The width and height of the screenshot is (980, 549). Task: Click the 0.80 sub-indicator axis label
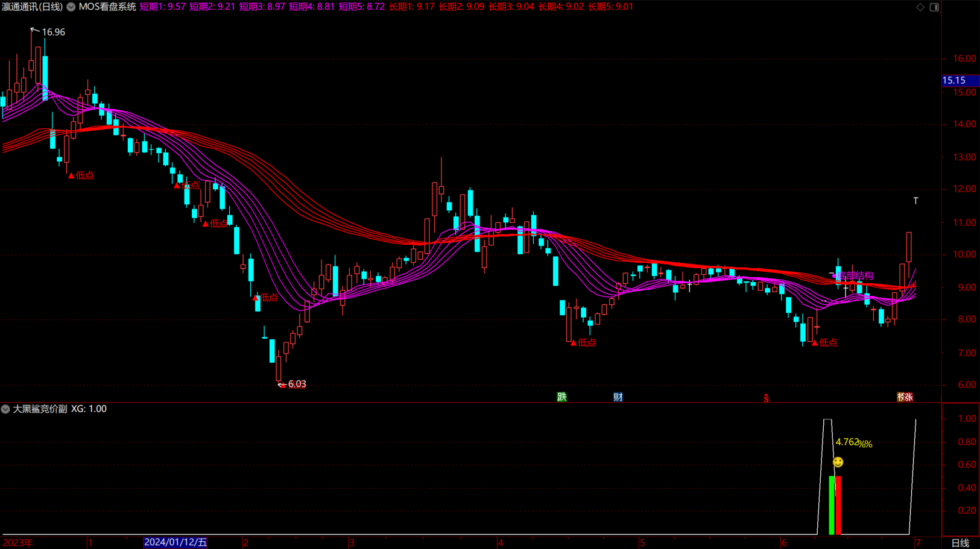(x=967, y=442)
